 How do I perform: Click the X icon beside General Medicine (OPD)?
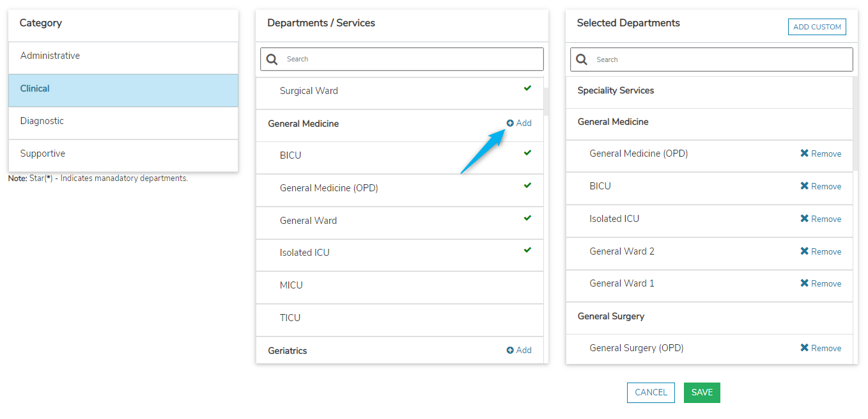pos(804,154)
